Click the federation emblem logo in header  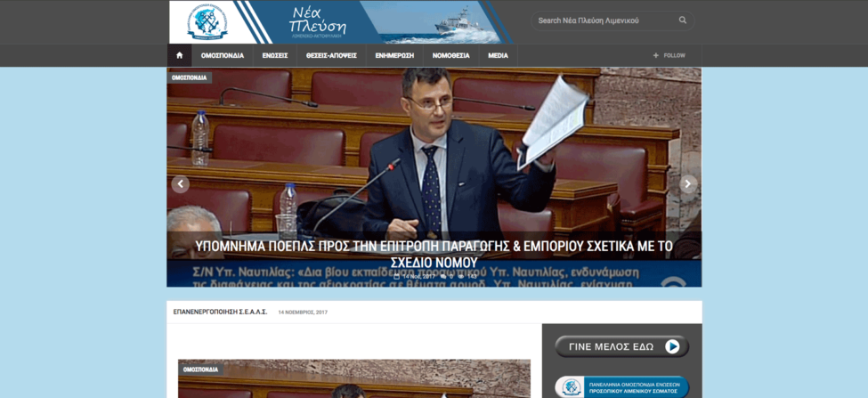(x=207, y=22)
